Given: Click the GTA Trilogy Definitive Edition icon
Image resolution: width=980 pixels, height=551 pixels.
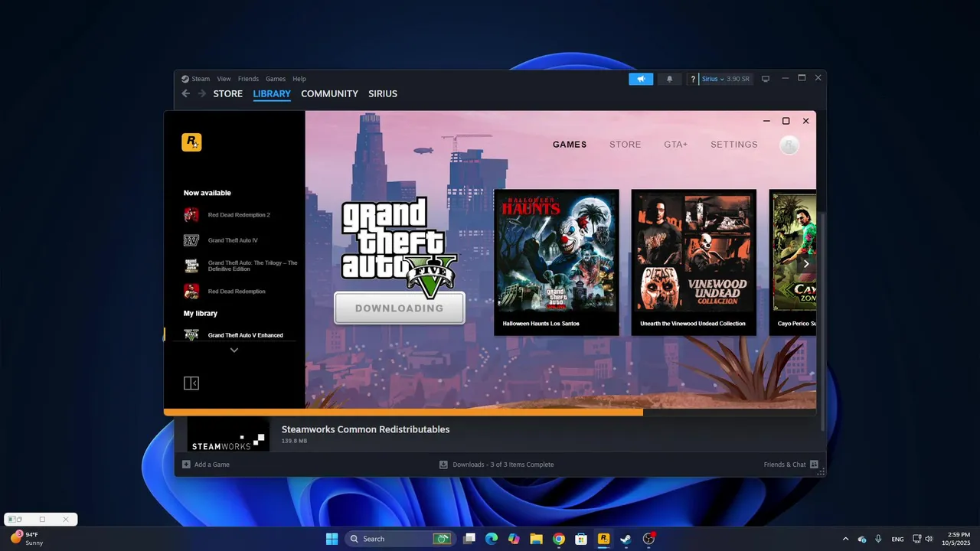Looking at the screenshot, I should click(x=191, y=266).
